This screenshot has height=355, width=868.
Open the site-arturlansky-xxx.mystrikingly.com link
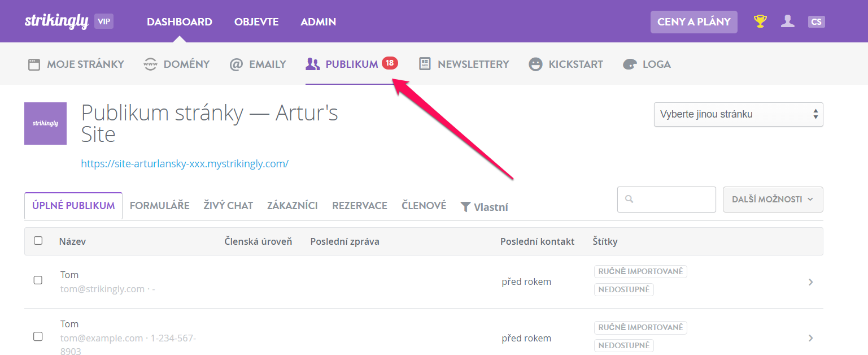pyautogui.click(x=185, y=164)
